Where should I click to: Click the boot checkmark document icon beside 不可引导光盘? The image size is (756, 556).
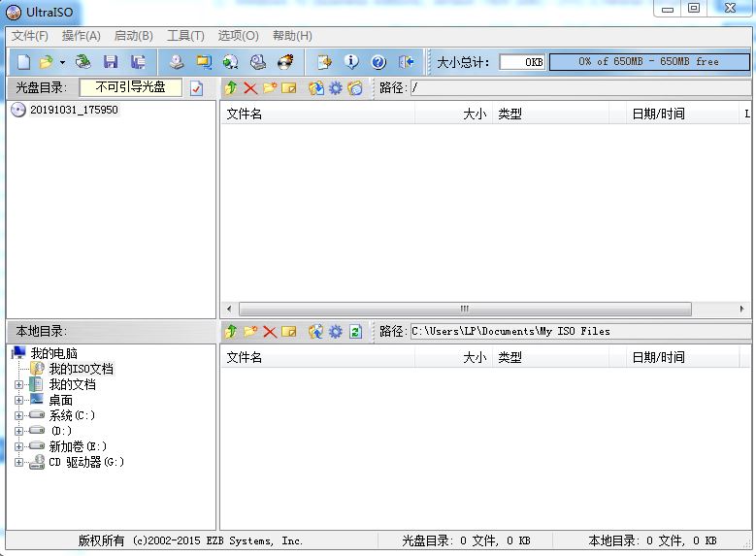(x=197, y=88)
